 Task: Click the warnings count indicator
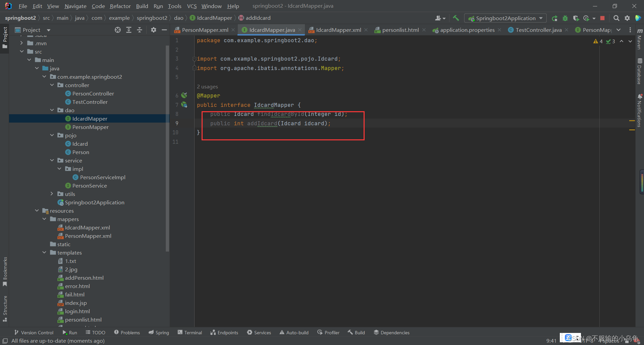(598, 41)
